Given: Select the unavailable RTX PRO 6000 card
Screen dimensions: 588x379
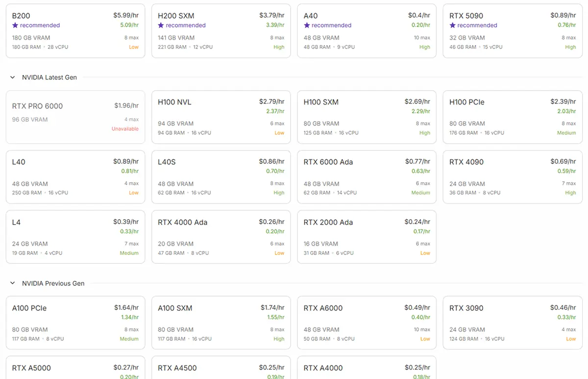Looking at the screenshot, I should pos(75,117).
